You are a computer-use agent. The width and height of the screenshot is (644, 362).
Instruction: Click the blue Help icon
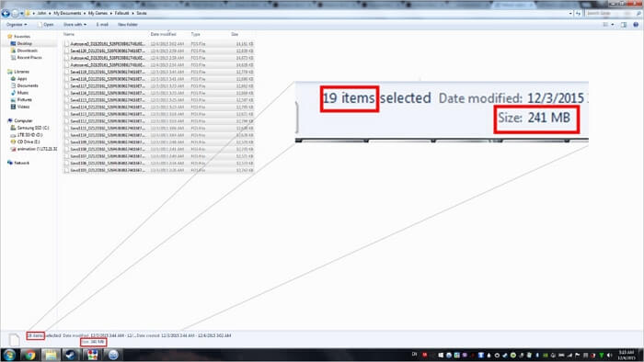(636, 25)
